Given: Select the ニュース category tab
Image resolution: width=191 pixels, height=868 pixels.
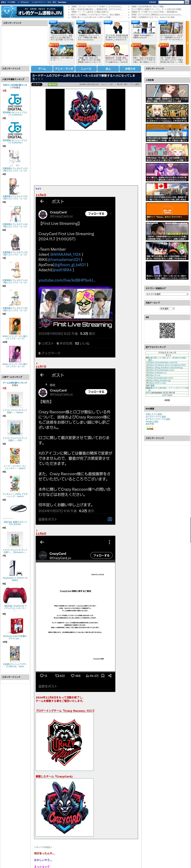Looking at the screenshot, I should coord(86,69).
